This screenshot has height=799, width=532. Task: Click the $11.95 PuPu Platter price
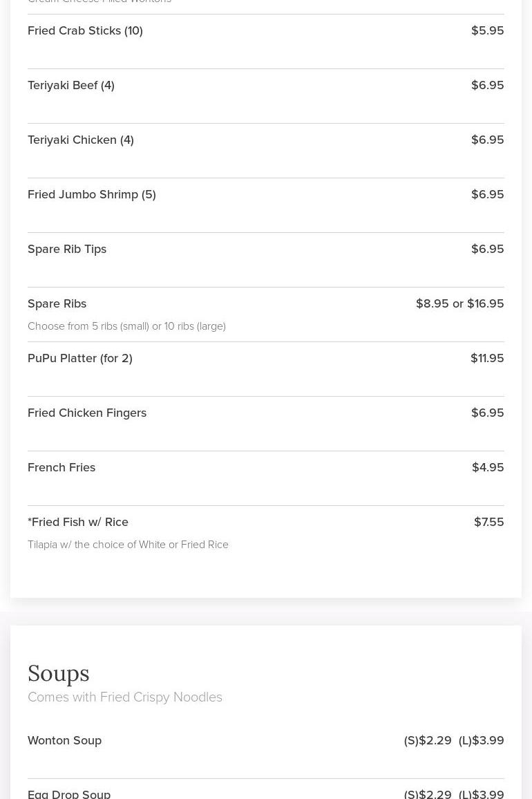(487, 358)
